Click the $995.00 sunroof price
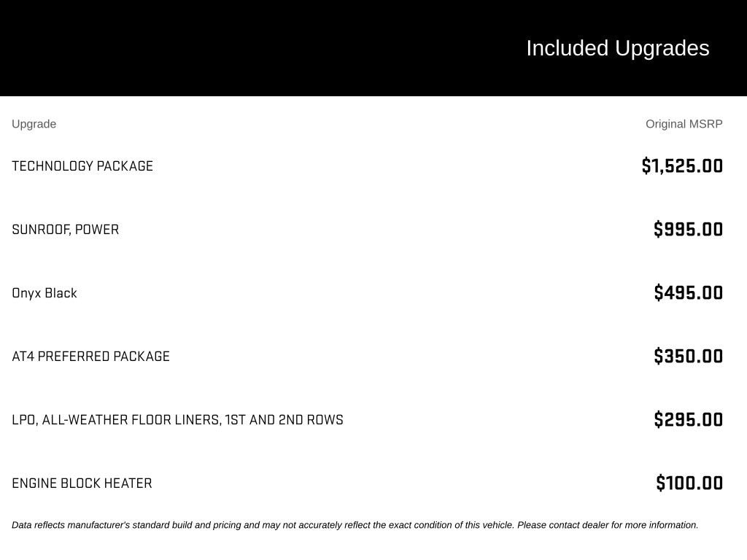 tap(689, 229)
